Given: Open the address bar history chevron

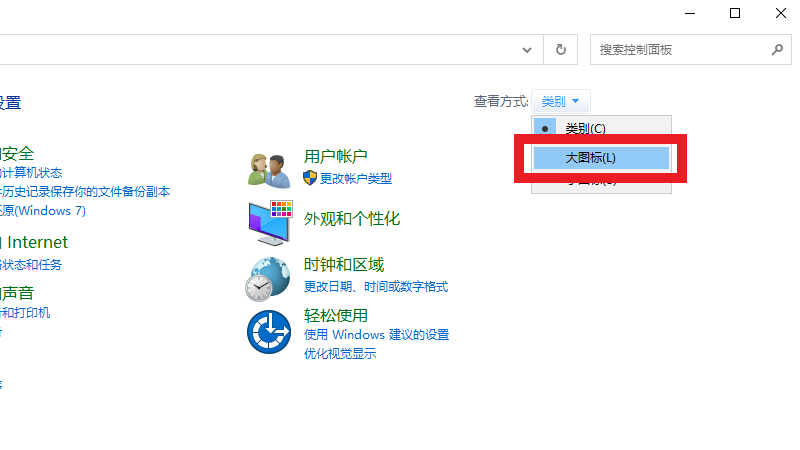Looking at the screenshot, I should (527, 49).
